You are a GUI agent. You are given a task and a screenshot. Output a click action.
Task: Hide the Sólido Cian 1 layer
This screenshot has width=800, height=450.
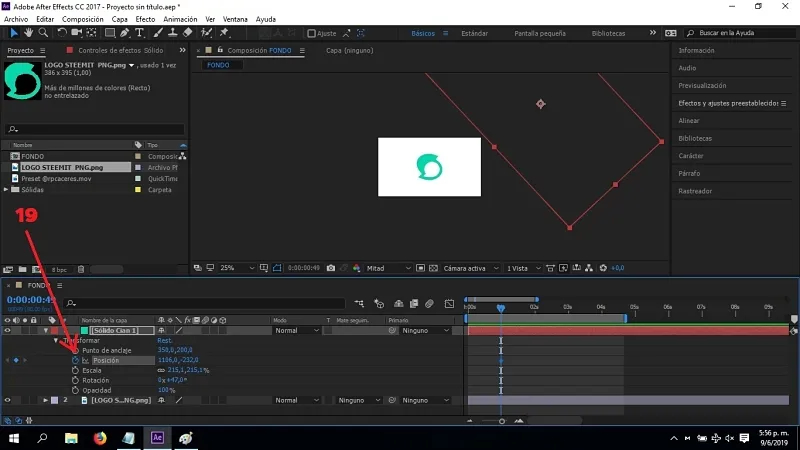(7, 330)
